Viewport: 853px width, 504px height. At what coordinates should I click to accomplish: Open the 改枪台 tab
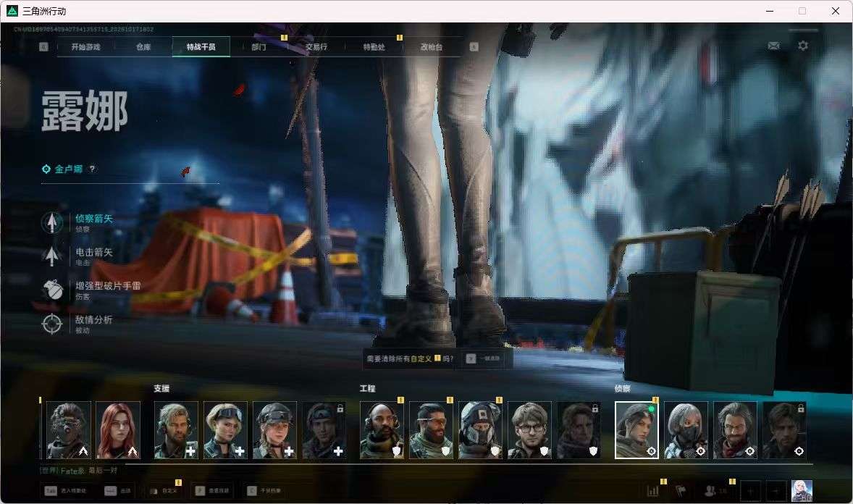click(x=432, y=47)
